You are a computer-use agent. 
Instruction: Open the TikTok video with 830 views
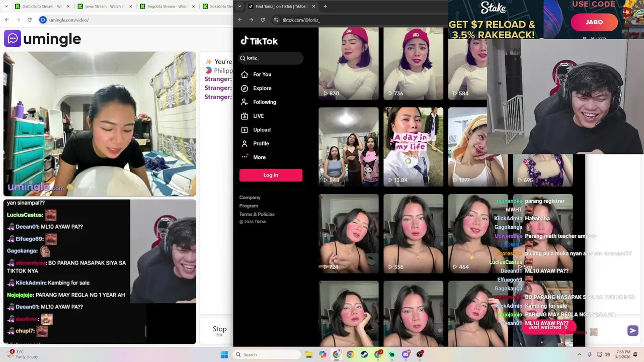(349, 63)
